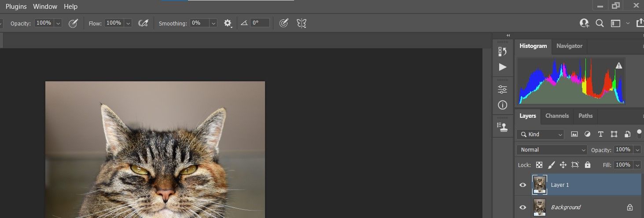Open the Kind filter dropdown
Image resolution: width=644 pixels, height=218 pixels.
541,134
